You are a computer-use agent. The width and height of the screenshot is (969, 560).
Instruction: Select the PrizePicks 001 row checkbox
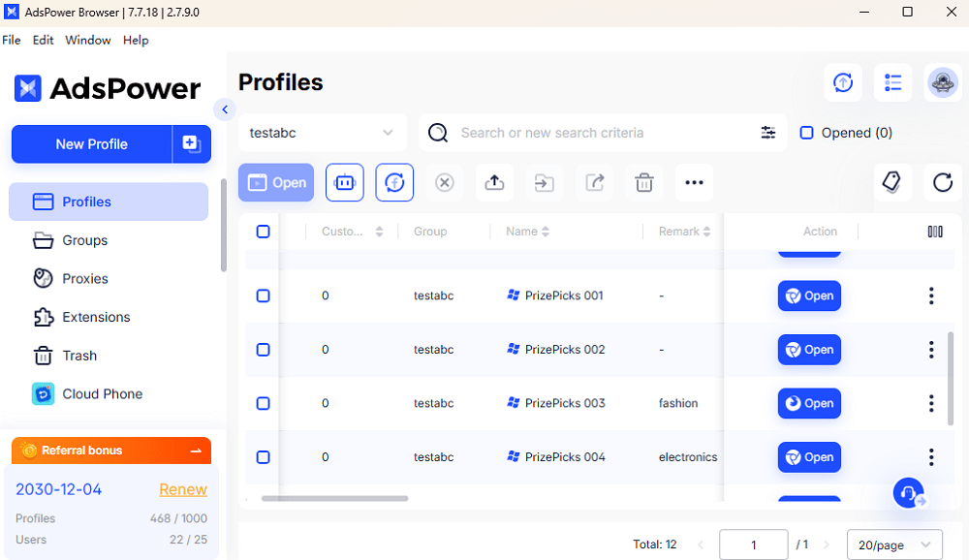(x=263, y=296)
